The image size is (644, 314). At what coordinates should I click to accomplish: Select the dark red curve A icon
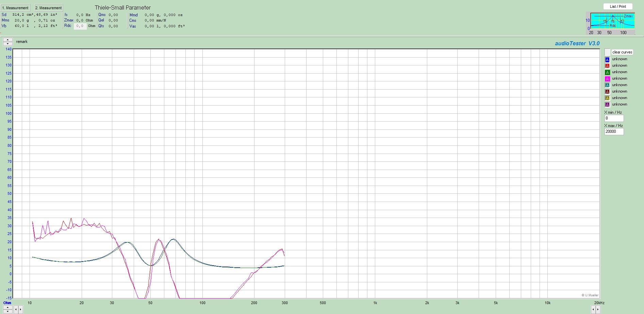point(607,92)
